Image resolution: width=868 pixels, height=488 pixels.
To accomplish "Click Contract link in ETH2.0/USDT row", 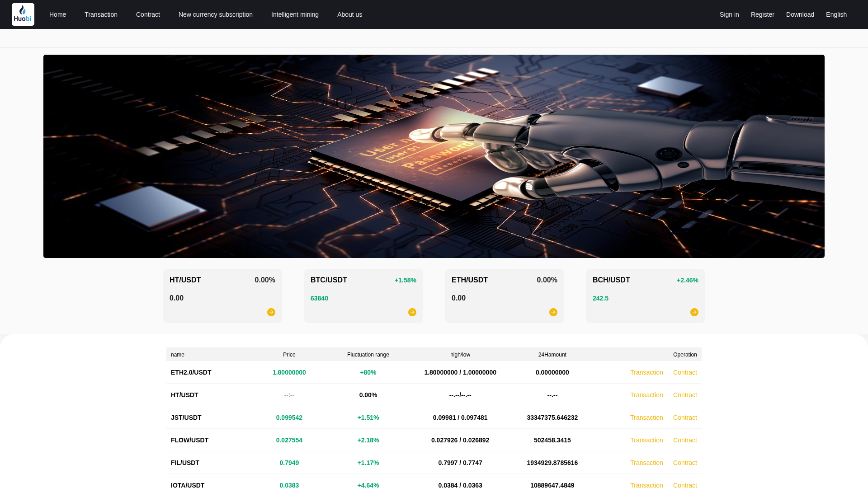I will coord(685,372).
